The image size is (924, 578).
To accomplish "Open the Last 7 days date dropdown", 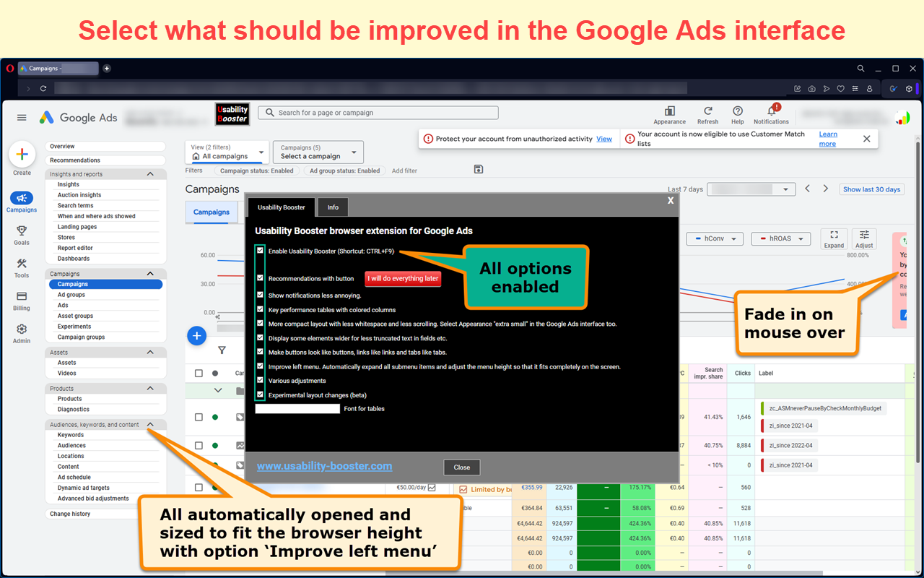I will point(751,189).
